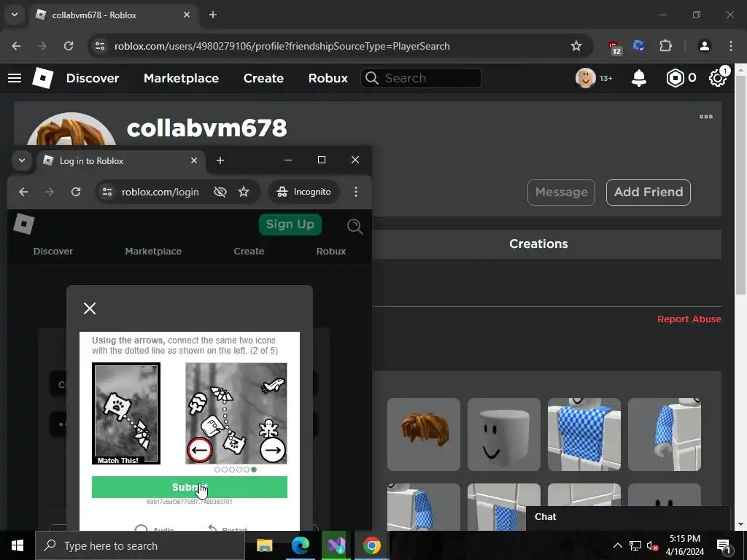747x560 pixels.
Task: Click the Roblox Search field in main window
Action: 421,78
